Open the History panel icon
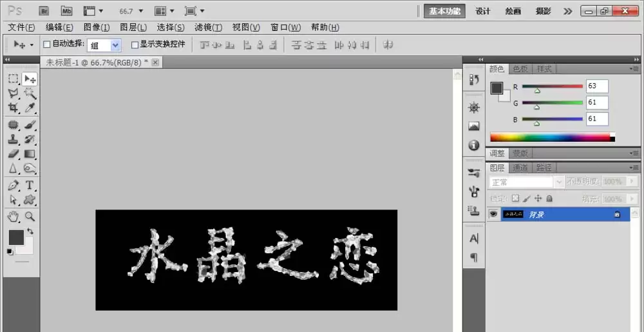The height and width of the screenshot is (332, 644). [474, 80]
